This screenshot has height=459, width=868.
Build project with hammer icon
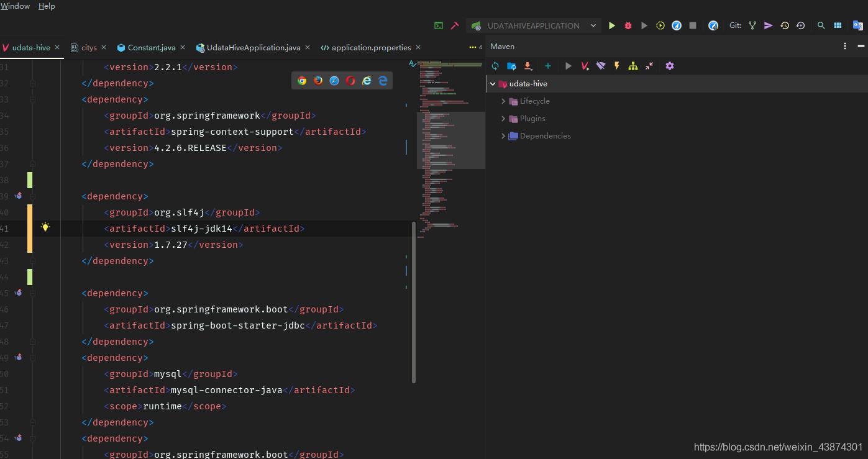pos(455,25)
